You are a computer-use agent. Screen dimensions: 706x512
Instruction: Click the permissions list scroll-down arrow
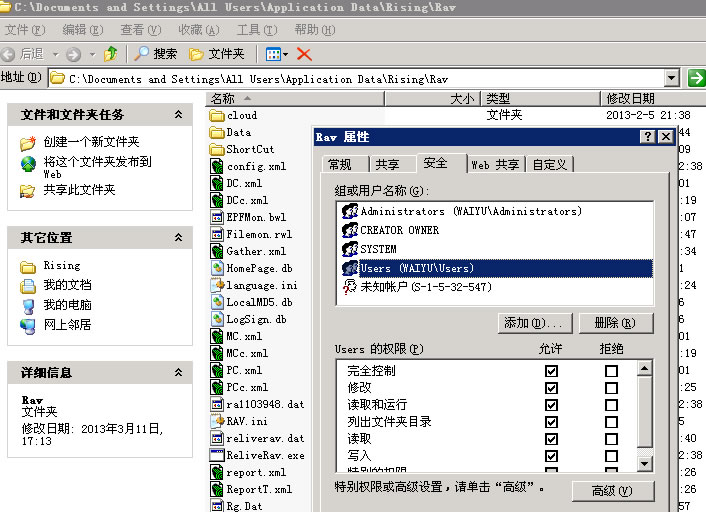(645, 463)
